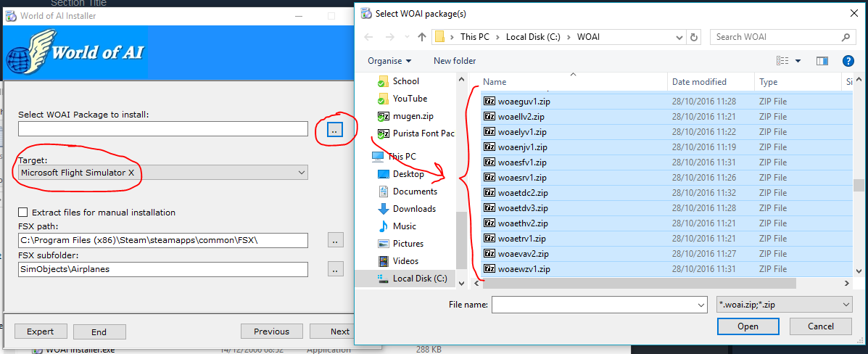Click the zip icon of woaetdv3.zip
Viewport: 868px width, 354px height.
pos(489,208)
